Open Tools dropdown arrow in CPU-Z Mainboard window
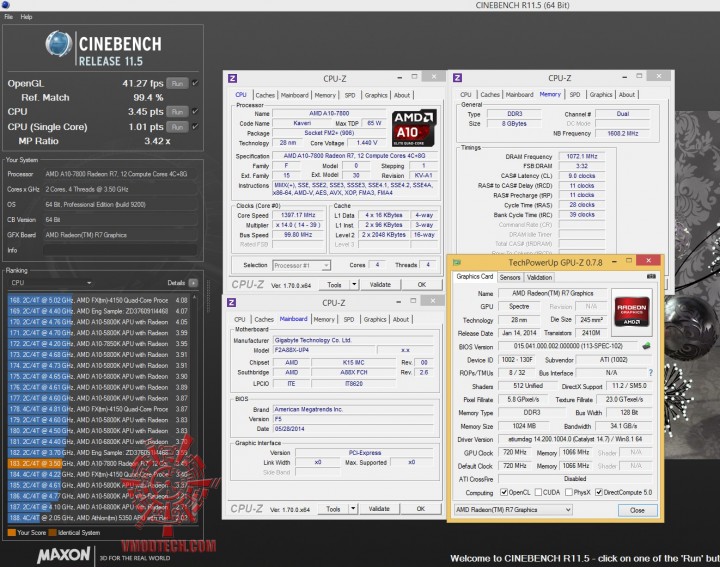 pyautogui.click(x=353, y=509)
